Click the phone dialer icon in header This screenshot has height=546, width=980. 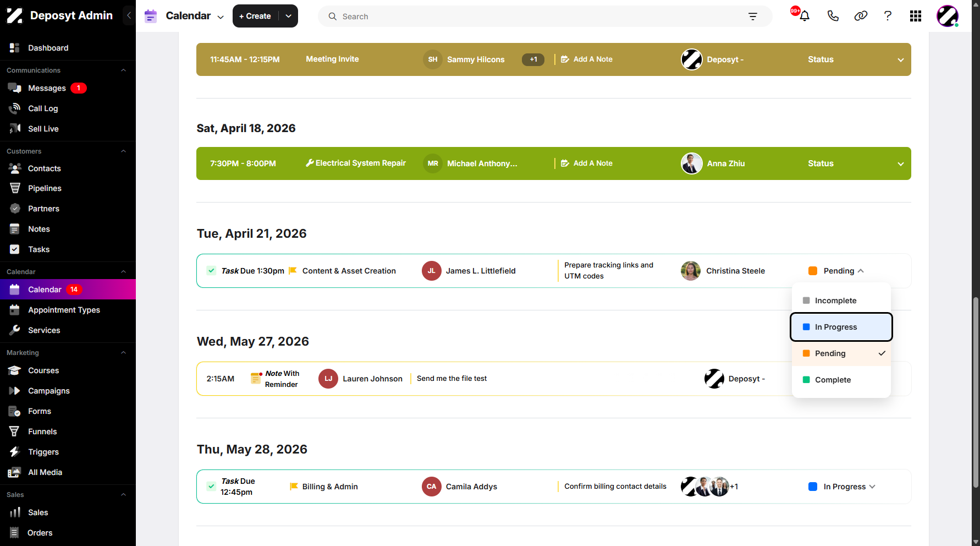tap(833, 16)
